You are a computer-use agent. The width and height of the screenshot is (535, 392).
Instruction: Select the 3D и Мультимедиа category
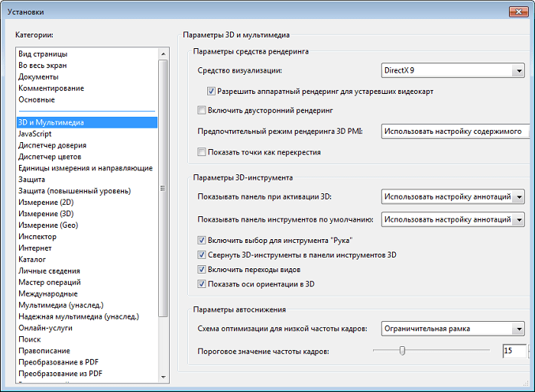pyautogui.click(x=87, y=122)
